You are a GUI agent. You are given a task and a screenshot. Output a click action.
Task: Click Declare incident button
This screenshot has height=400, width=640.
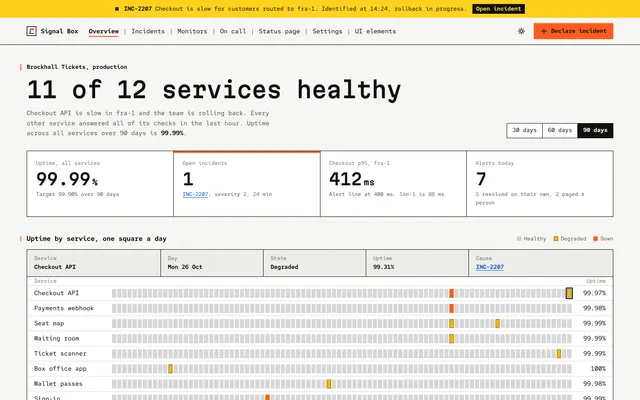[x=573, y=31]
